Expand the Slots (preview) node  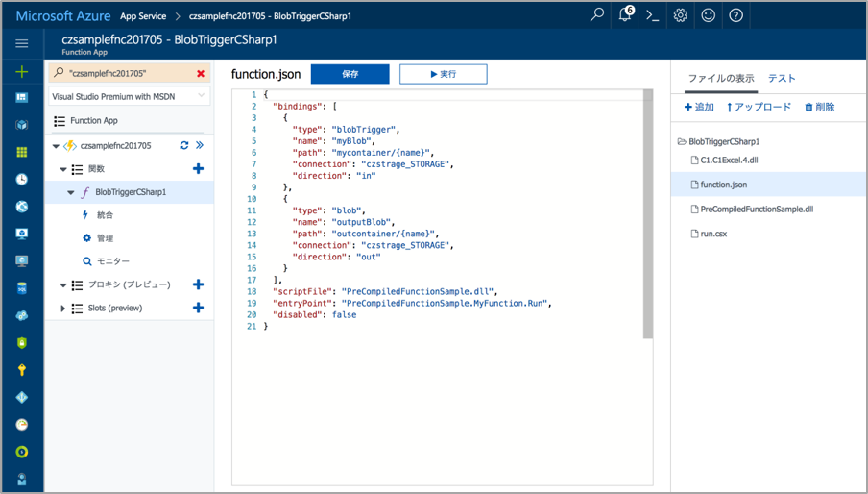click(x=63, y=309)
